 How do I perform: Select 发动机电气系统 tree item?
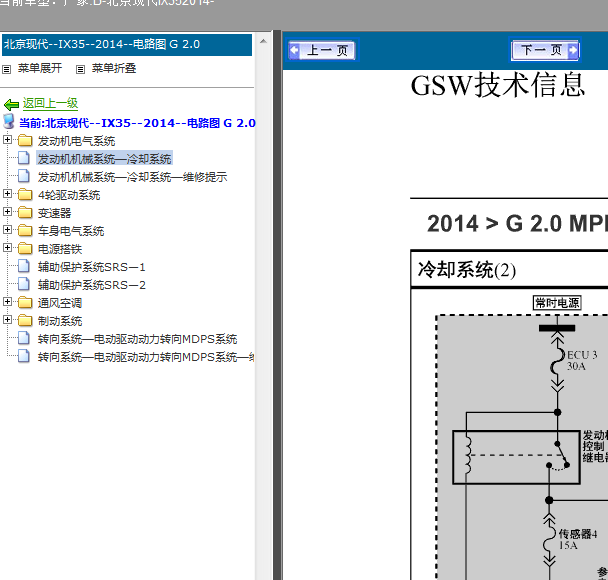click(x=76, y=141)
